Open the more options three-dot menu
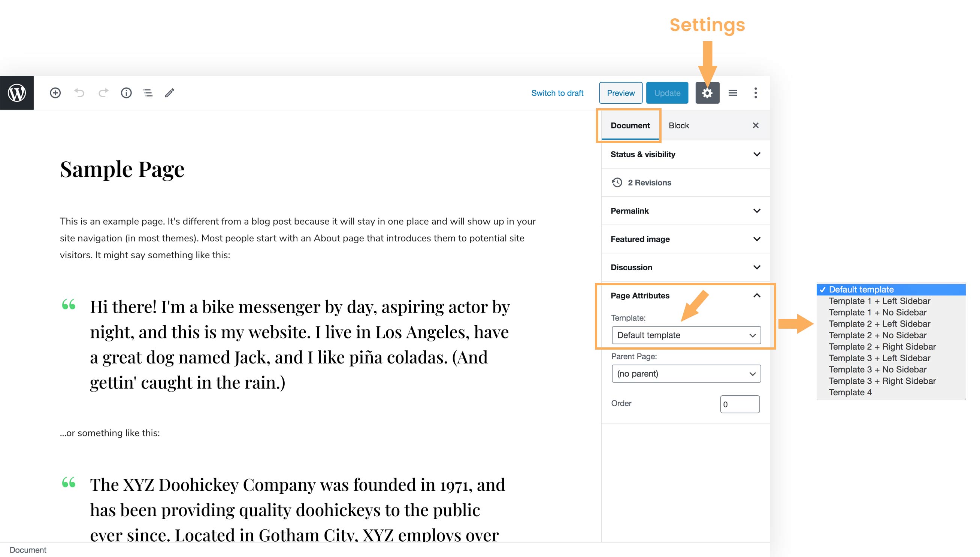 click(755, 92)
